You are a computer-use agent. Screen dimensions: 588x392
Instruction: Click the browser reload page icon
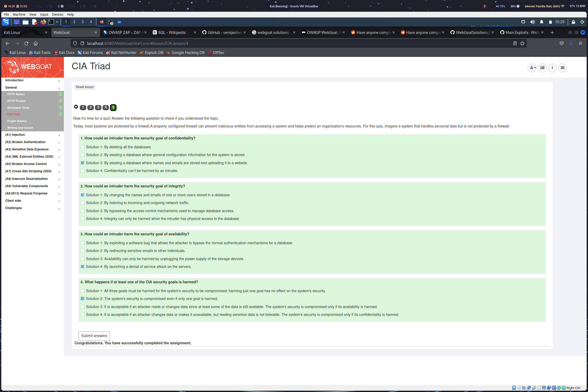(x=26, y=44)
